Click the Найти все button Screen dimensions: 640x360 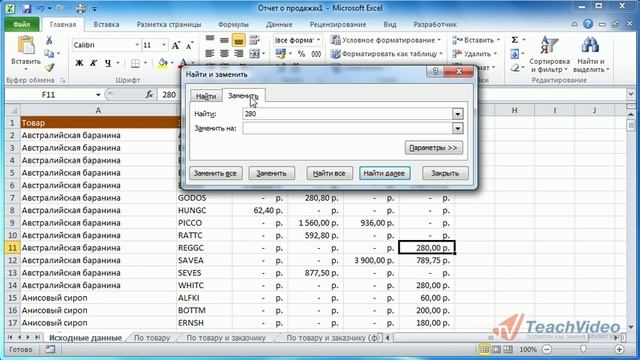tap(329, 173)
